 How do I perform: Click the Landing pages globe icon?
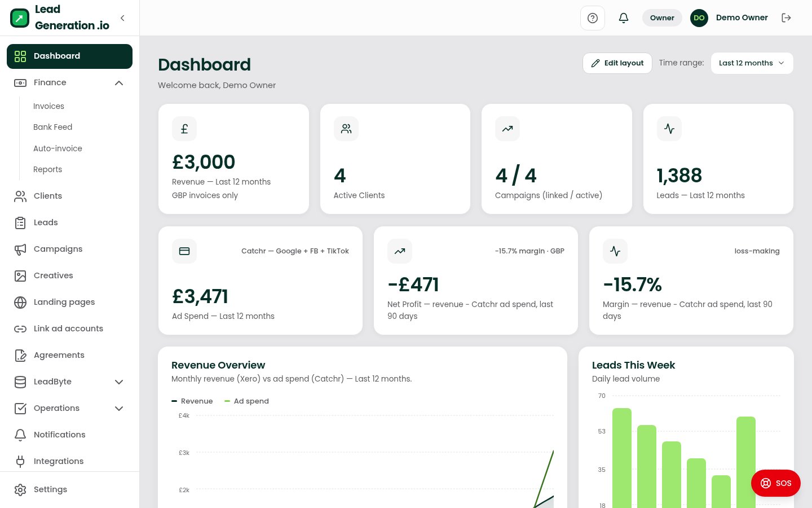(20, 302)
